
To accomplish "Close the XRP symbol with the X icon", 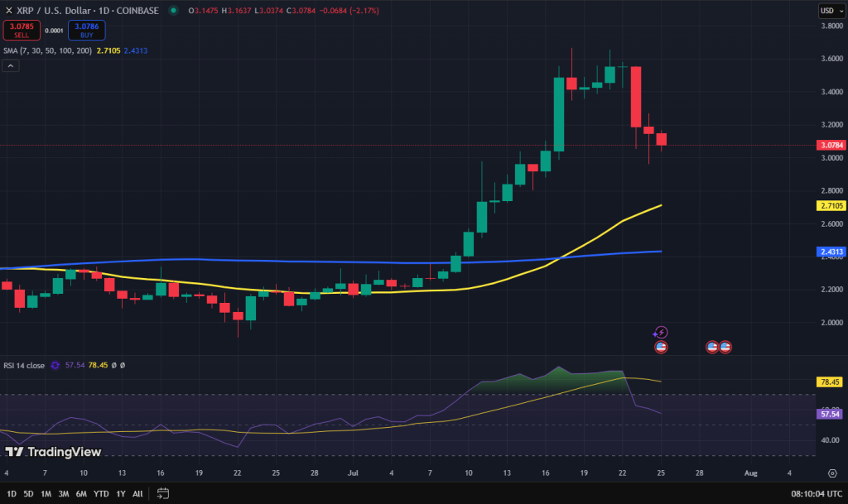I will (8, 10).
